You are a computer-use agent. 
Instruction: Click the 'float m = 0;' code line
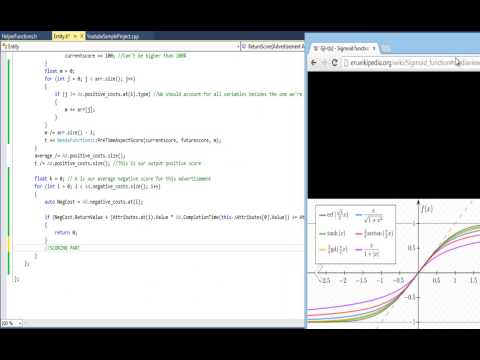coord(60,71)
